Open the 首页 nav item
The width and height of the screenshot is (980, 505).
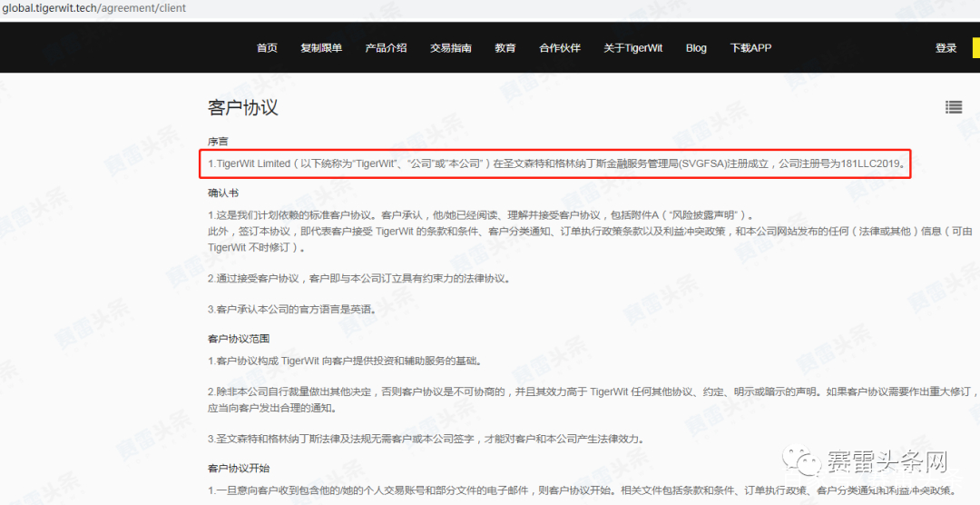[x=267, y=48]
